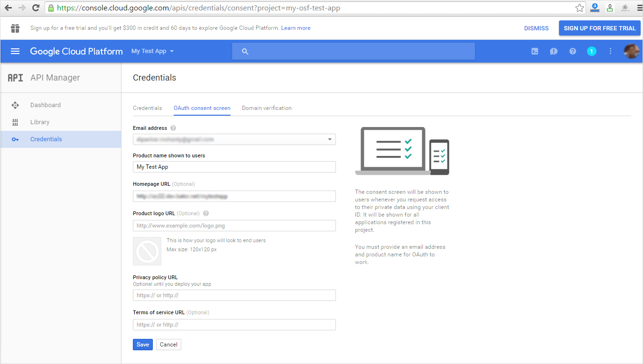
Task: Bookmark this page with the star icon
Action: 579,8
